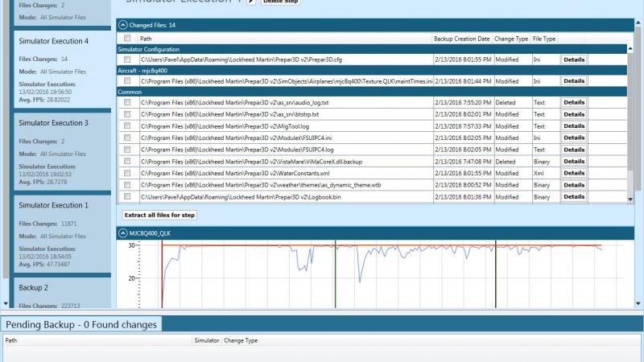Collapse the MJC8Q400_QLK chart section
Viewport: 644px width, 362px height.
coord(123,233)
